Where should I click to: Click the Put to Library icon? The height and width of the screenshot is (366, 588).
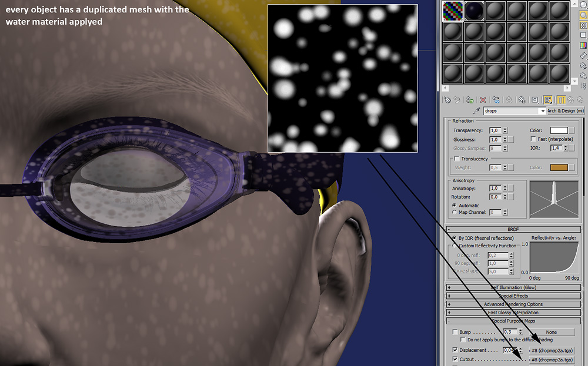point(522,100)
